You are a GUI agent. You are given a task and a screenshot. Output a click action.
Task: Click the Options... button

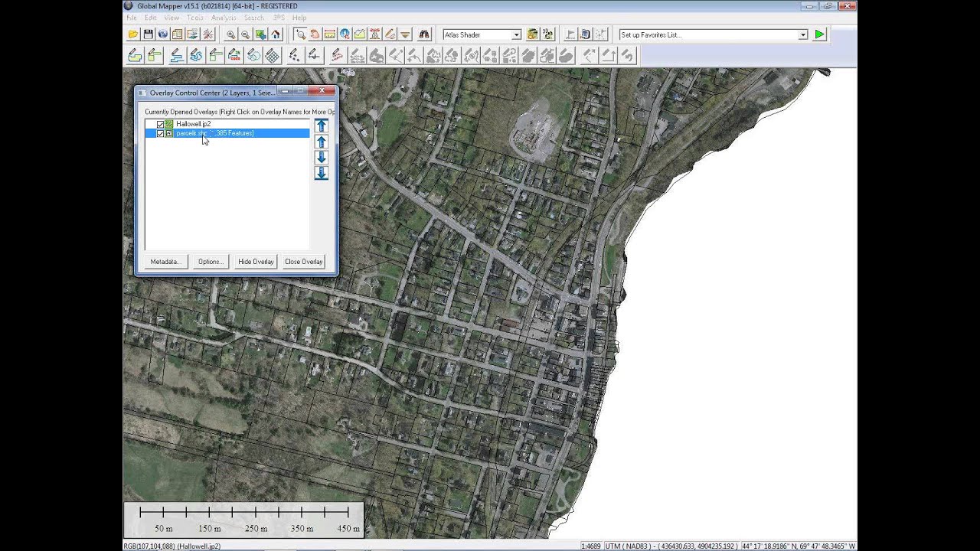tap(211, 262)
